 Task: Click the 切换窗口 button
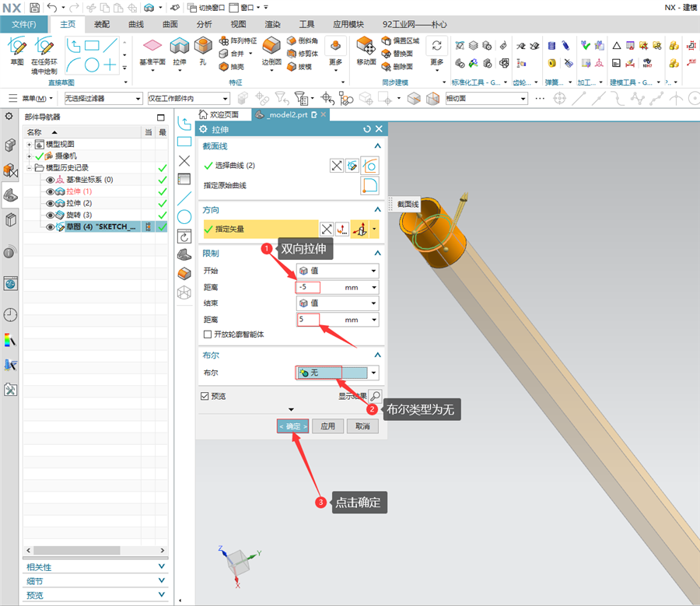[206, 7]
